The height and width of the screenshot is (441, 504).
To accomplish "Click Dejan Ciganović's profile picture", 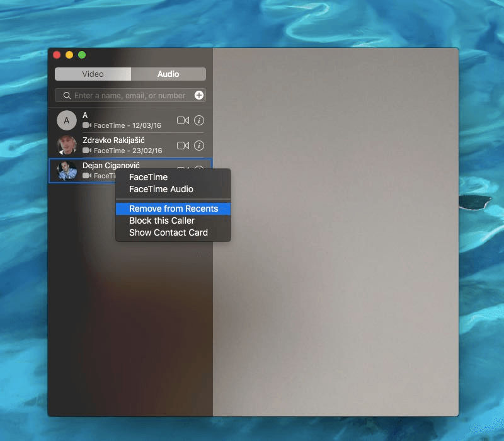I will [x=67, y=170].
